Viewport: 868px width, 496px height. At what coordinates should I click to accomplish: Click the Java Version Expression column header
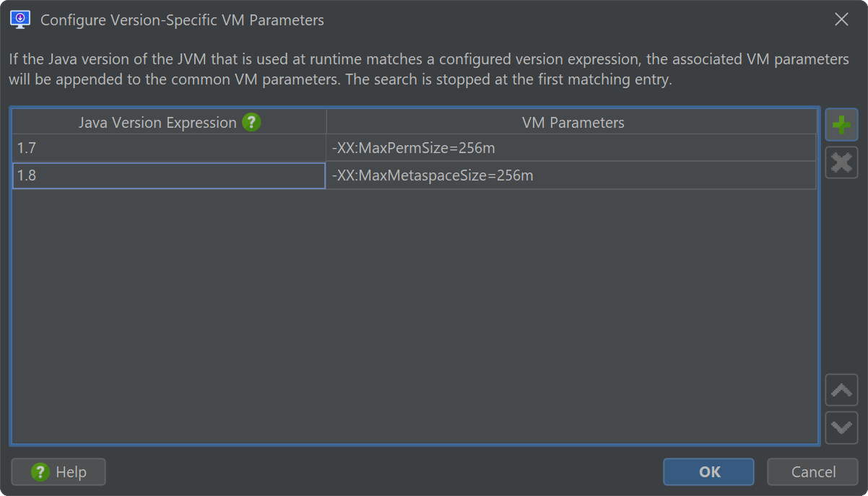click(157, 123)
